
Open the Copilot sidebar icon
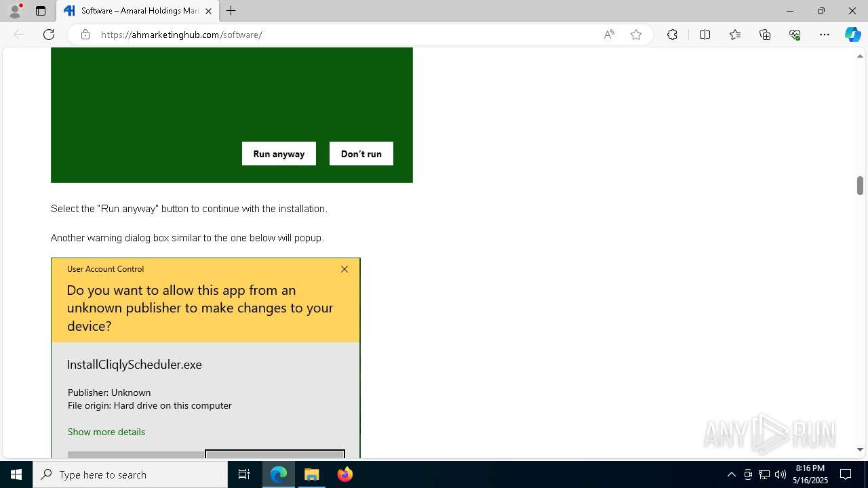click(852, 35)
